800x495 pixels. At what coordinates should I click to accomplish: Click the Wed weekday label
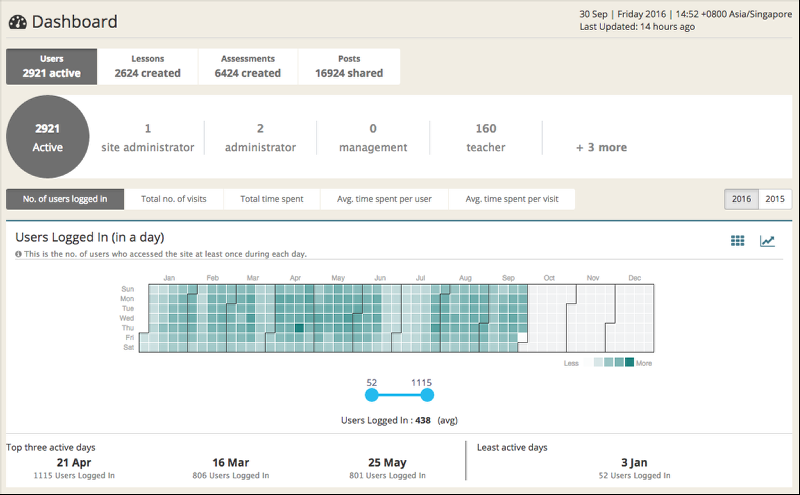pyautogui.click(x=127, y=318)
